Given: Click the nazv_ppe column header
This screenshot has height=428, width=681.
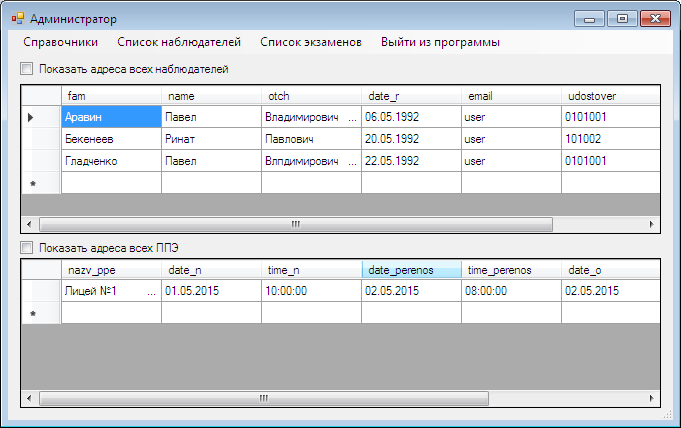Looking at the screenshot, I should (x=111, y=270).
